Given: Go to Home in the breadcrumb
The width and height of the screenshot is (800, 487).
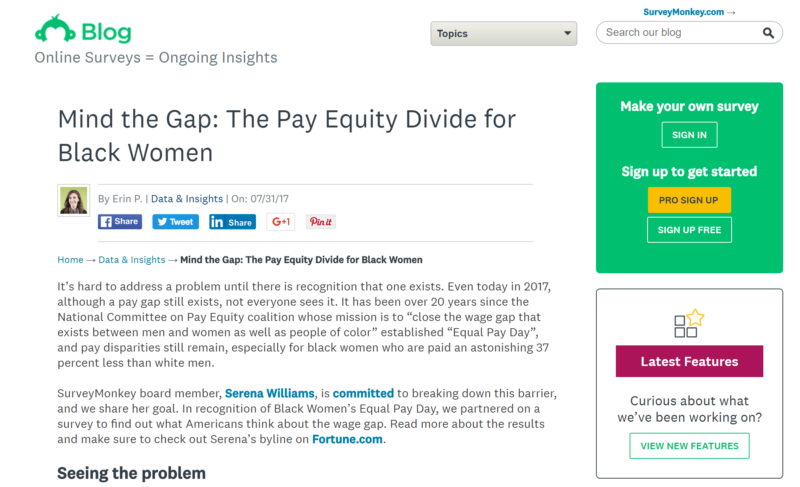Looking at the screenshot, I should [70, 260].
